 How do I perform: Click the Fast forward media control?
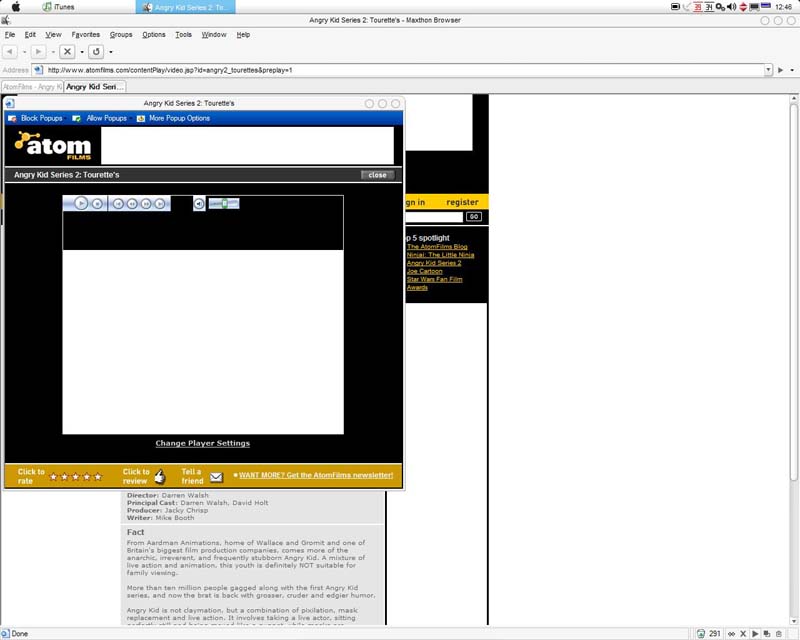(x=146, y=204)
